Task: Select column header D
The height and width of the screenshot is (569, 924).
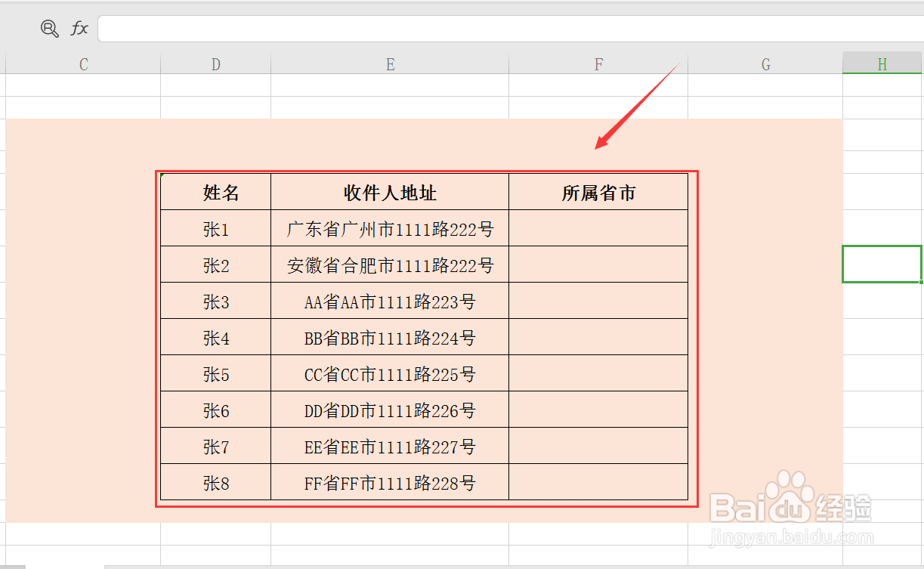Action: click(215, 64)
